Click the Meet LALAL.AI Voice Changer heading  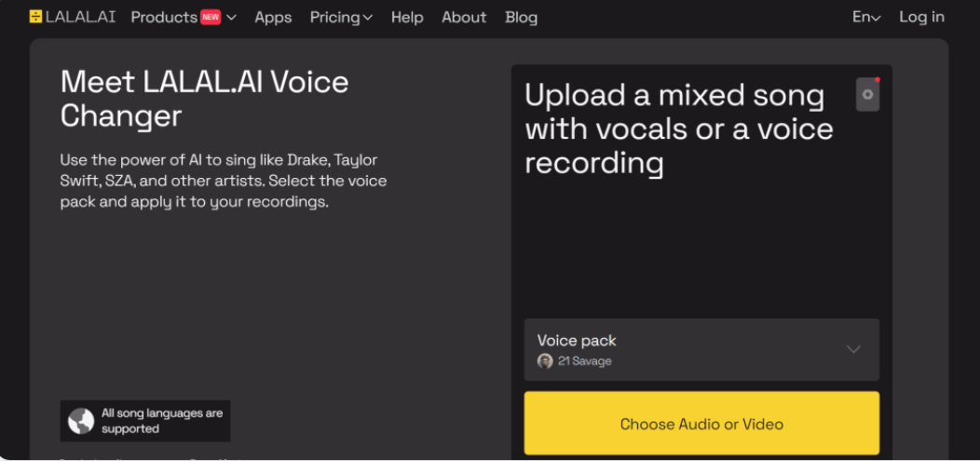click(204, 99)
